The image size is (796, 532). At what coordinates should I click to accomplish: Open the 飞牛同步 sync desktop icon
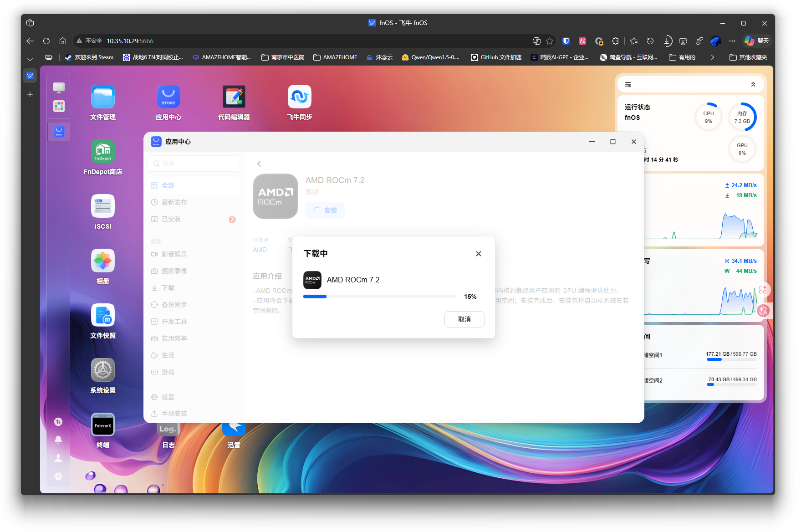click(x=300, y=97)
